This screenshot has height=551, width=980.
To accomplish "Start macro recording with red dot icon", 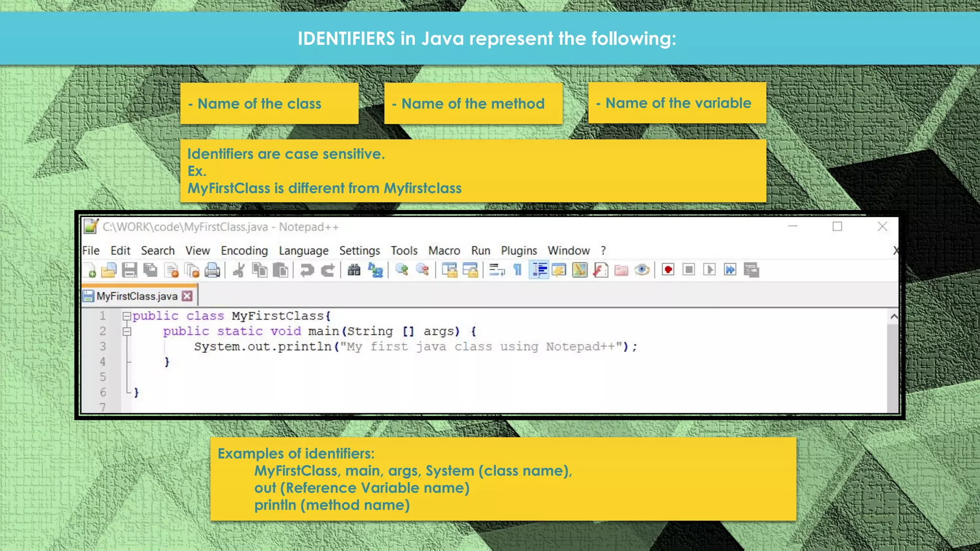I will click(x=668, y=270).
